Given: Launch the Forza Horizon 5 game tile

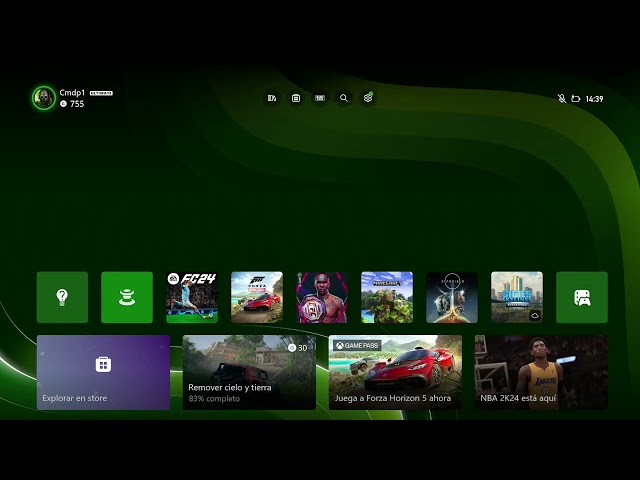Looking at the screenshot, I should click(257, 297).
